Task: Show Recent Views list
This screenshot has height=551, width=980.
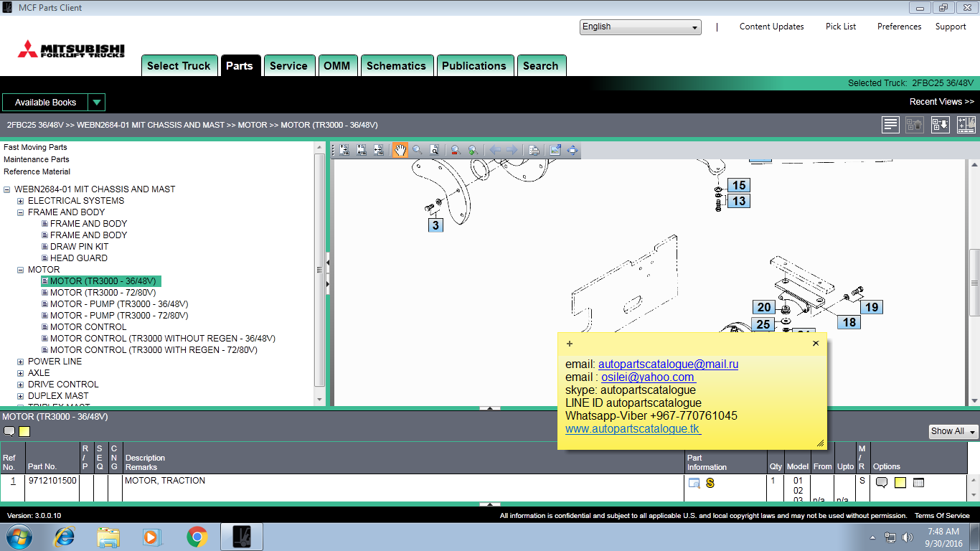Action: 942,102
